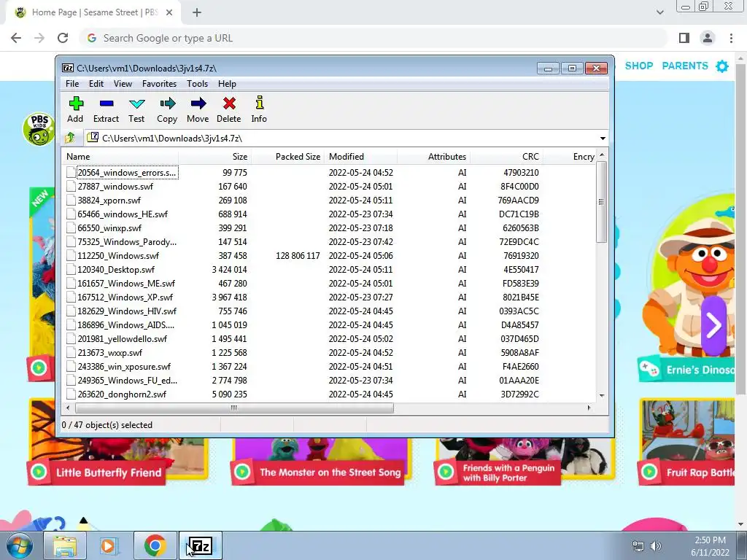Sort by the Packed Size column header
747x560 pixels.
point(287,157)
